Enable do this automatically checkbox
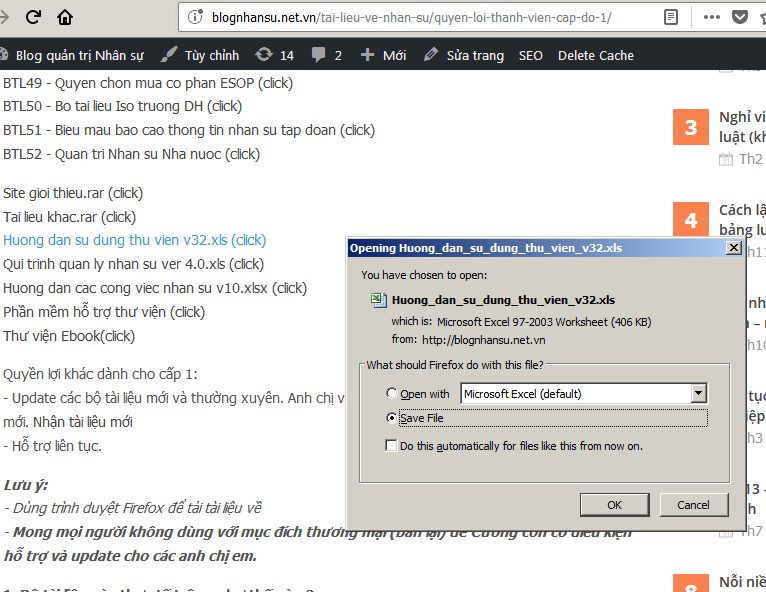The width and height of the screenshot is (766, 592). click(392, 446)
